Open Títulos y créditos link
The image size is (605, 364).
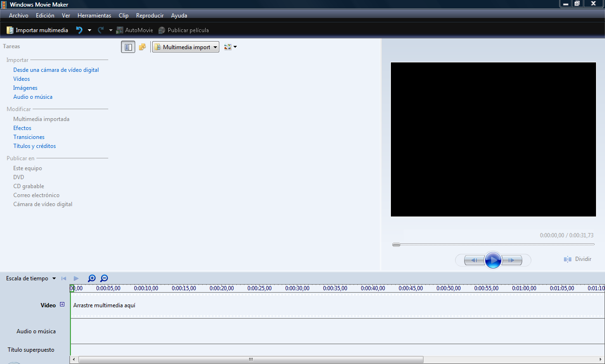tap(35, 146)
